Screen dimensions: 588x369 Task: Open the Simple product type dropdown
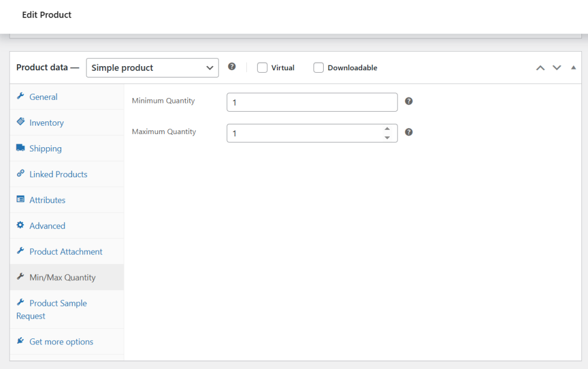[x=152, y=68]
